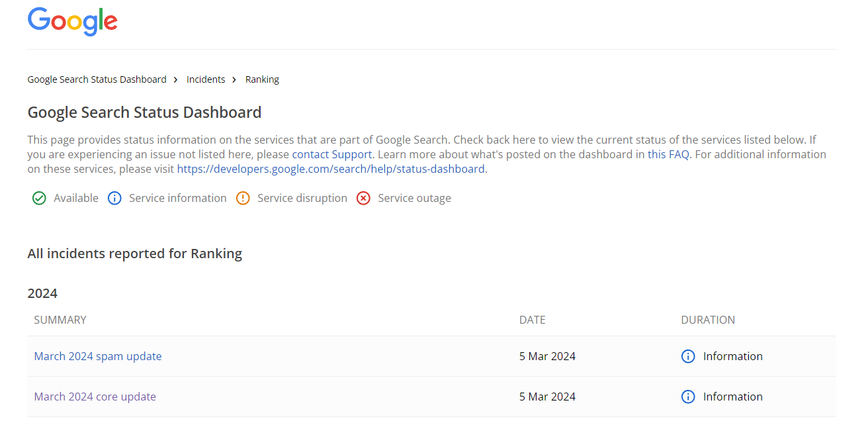Open the Incidents breadcrumb link
Image resolution: width=868 pixels, height=427 pixels.
(x=206, y=79)
